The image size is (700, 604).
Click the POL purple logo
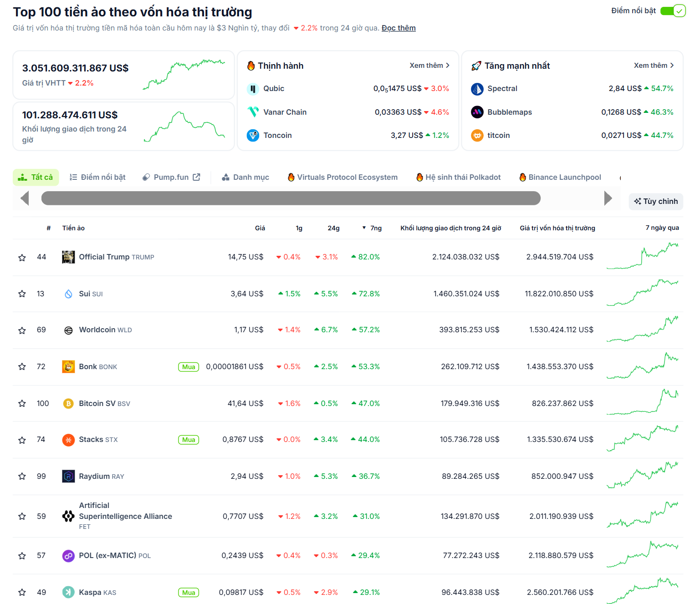click(68, 556)
